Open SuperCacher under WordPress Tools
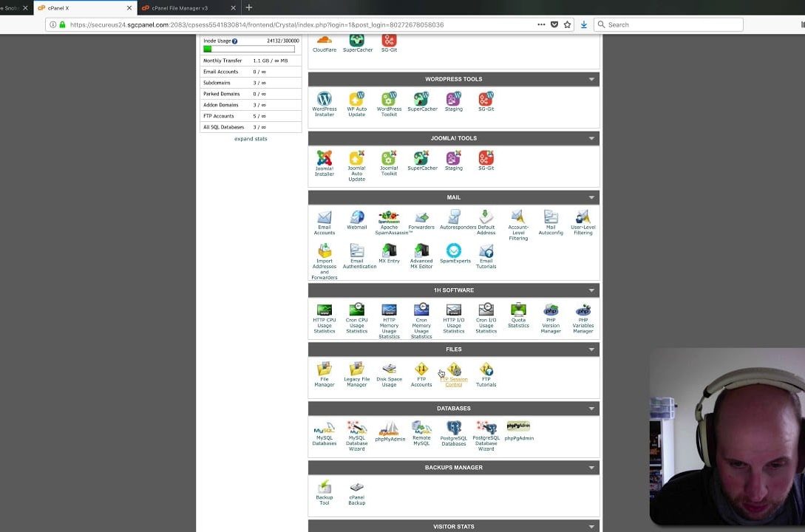Image resolution: width=805 pixels, height=532 pixels. [x=422, y=101]
